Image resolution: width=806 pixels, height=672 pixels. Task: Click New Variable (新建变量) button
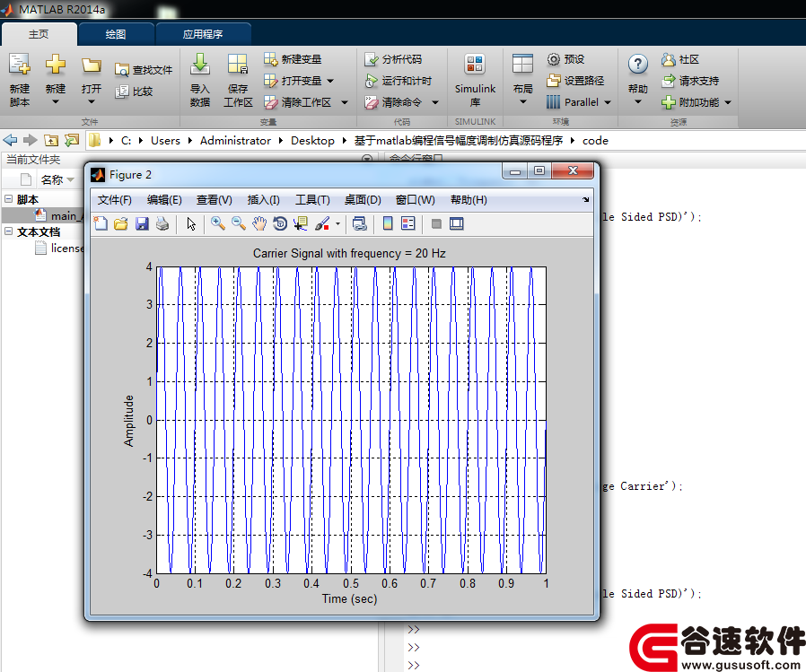pyautogui.click(x=293, y=59)
